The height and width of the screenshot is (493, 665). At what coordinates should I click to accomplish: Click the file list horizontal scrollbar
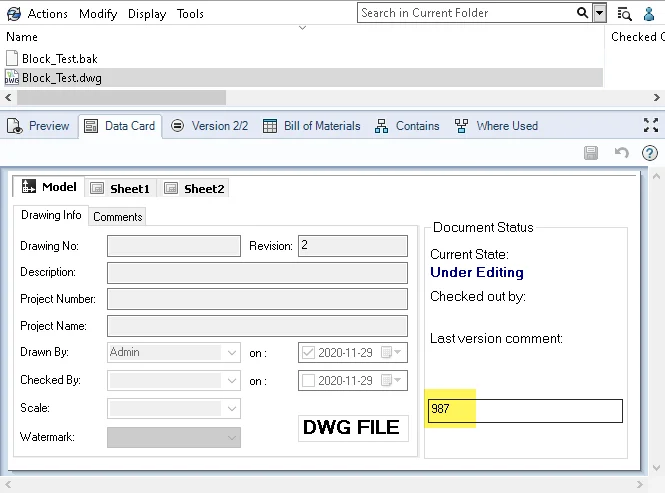click(120, 97)
